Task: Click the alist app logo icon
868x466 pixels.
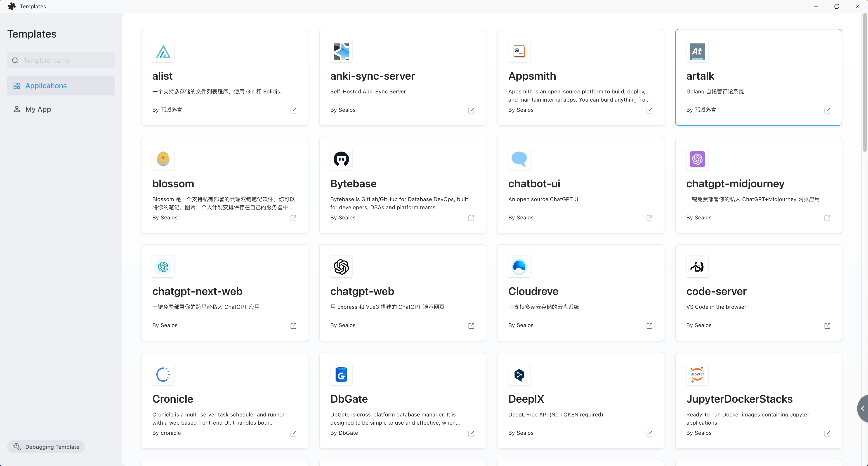Action: (x=163, y=51)
